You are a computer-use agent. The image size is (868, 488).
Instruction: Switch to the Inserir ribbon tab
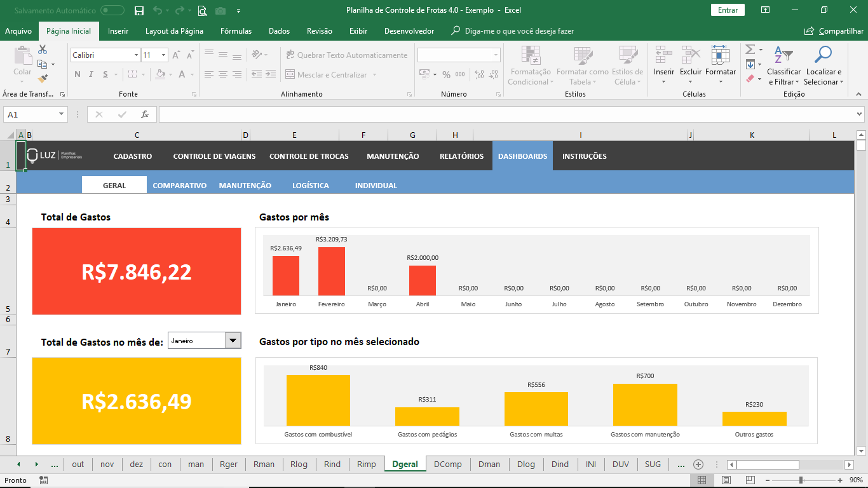[x=118, y=31]
